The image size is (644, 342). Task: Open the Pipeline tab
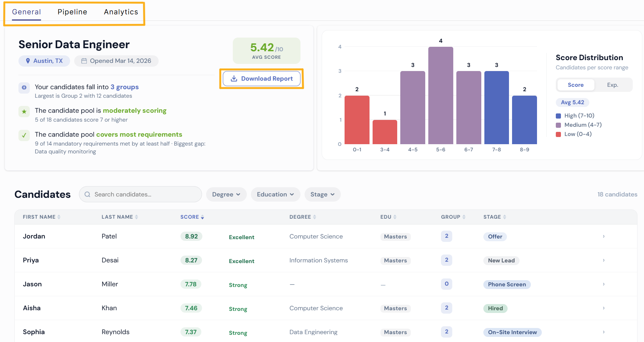72,12
